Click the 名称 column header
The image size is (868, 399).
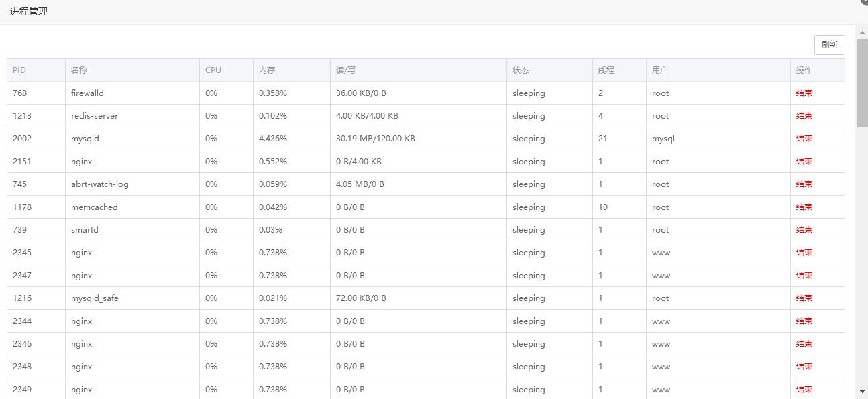coord(79,70)
